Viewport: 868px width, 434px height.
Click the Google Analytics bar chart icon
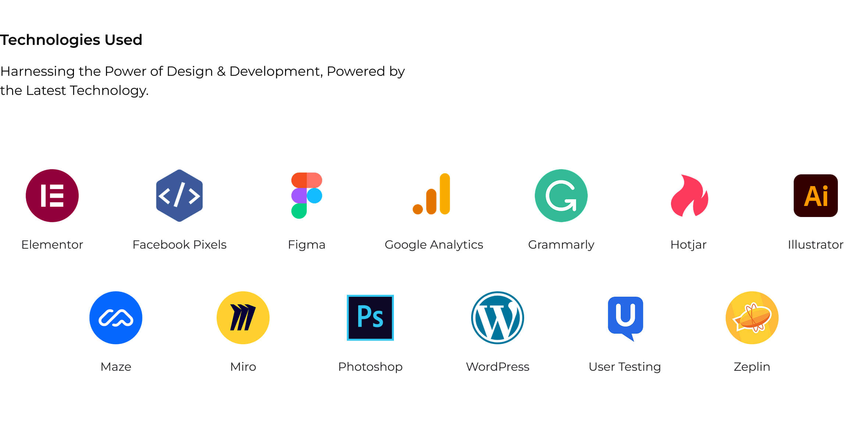click(433, 195)
